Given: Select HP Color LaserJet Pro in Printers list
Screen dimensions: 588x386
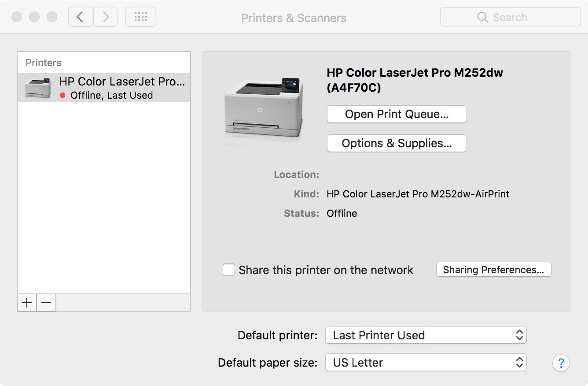Looking at the screenshot, I should pyautogui.click(x=122, y=82).
